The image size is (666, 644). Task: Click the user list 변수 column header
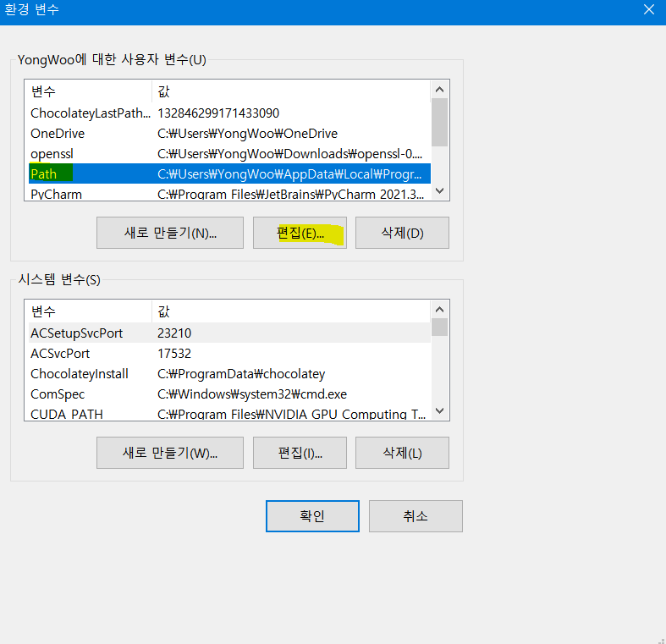[90, 91]
